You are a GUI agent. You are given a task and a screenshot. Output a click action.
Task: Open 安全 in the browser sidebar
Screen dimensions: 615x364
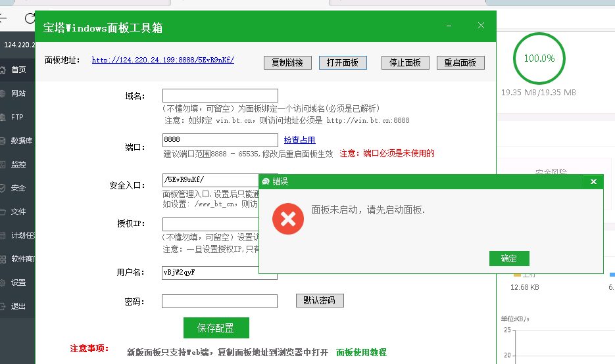pyautogui.click(x=18, y=188)
